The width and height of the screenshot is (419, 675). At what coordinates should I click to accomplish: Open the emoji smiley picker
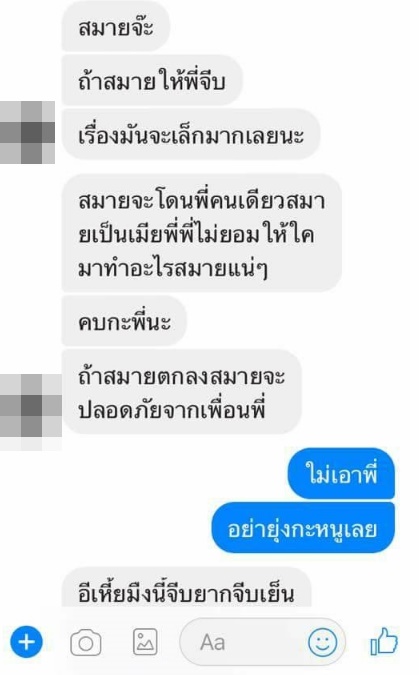323,642
